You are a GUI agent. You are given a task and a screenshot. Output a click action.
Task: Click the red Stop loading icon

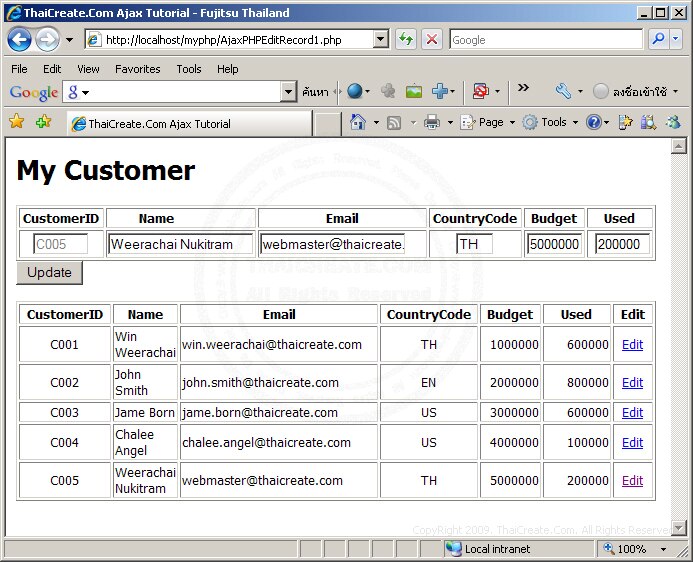click(x=432, y=40)
